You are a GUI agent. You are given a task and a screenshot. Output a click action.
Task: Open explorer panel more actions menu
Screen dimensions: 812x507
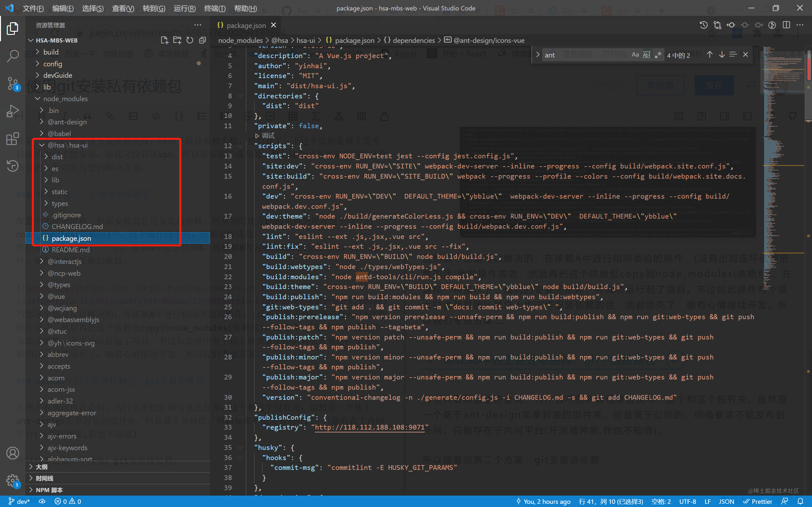[198, 25]
